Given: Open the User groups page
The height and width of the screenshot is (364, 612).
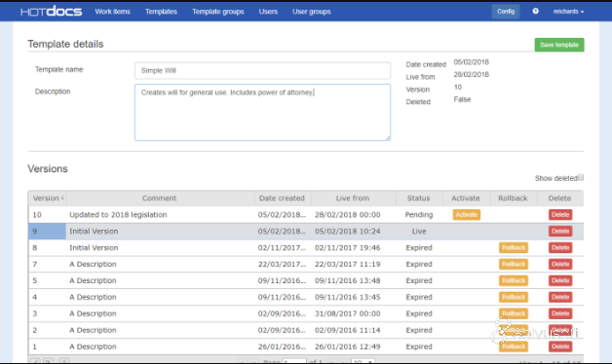Looking at the screenshot, I should tap(312, 12).
